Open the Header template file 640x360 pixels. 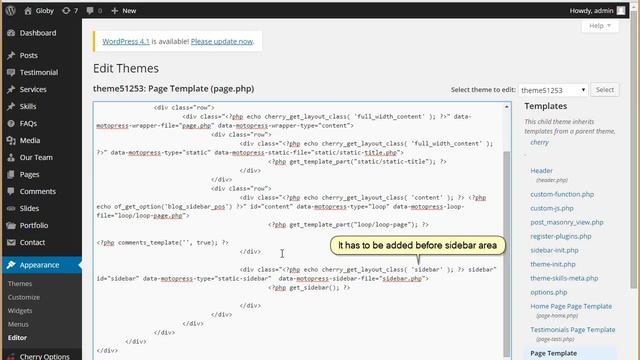pos(541,171)
